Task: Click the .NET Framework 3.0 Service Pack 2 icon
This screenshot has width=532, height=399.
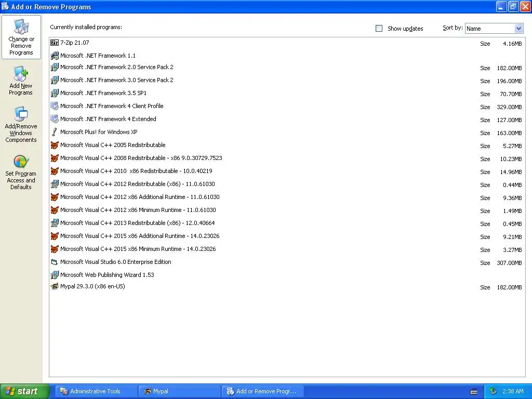Action: (x=54, y=80)
